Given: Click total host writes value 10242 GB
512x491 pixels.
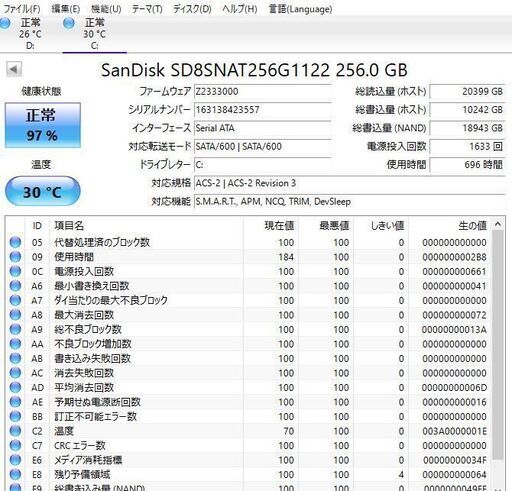Looking at the screenshot, I should (x=467, y=110).
